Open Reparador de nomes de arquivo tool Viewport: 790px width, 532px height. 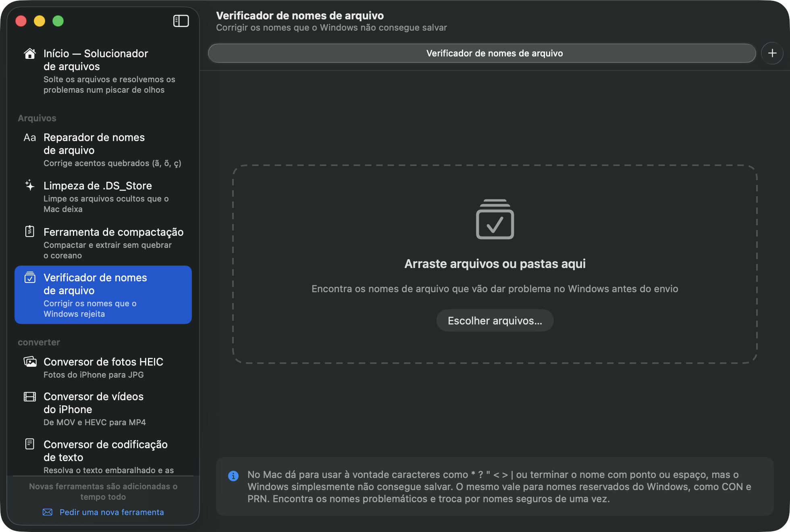click(x=103, y=150)
